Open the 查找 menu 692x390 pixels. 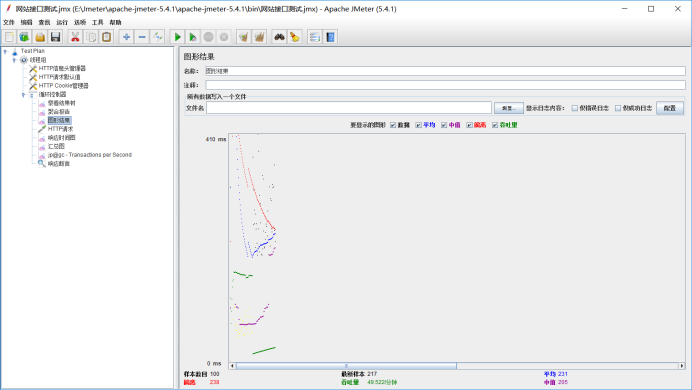coord(44,22)
